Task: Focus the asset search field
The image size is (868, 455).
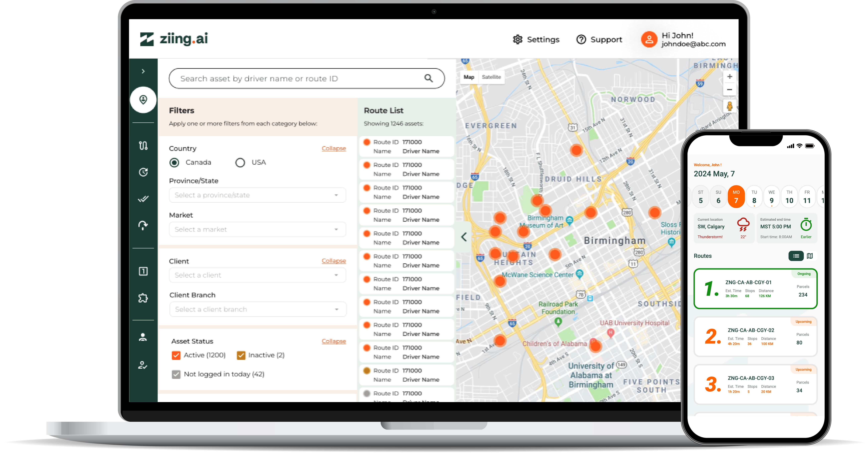Action: [307, 79]
